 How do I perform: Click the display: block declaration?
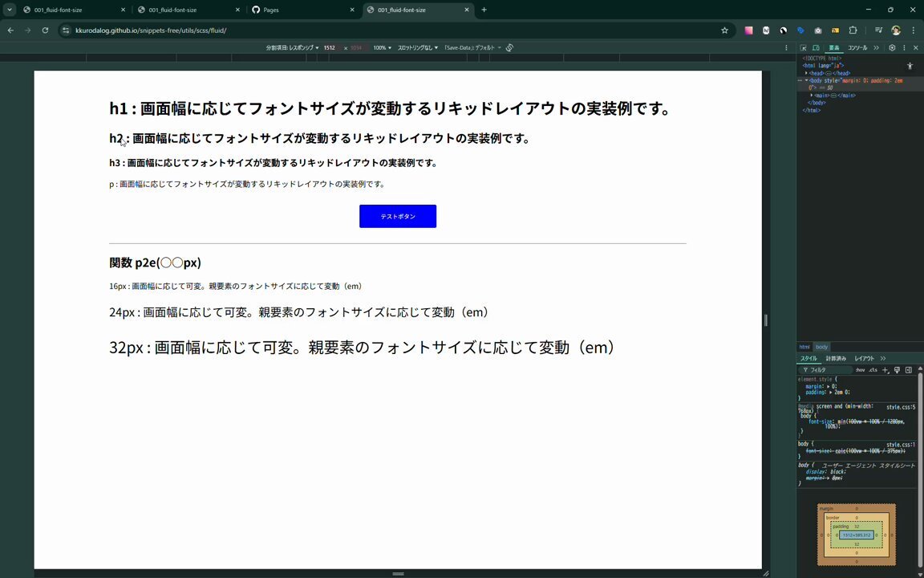[825, 472]
